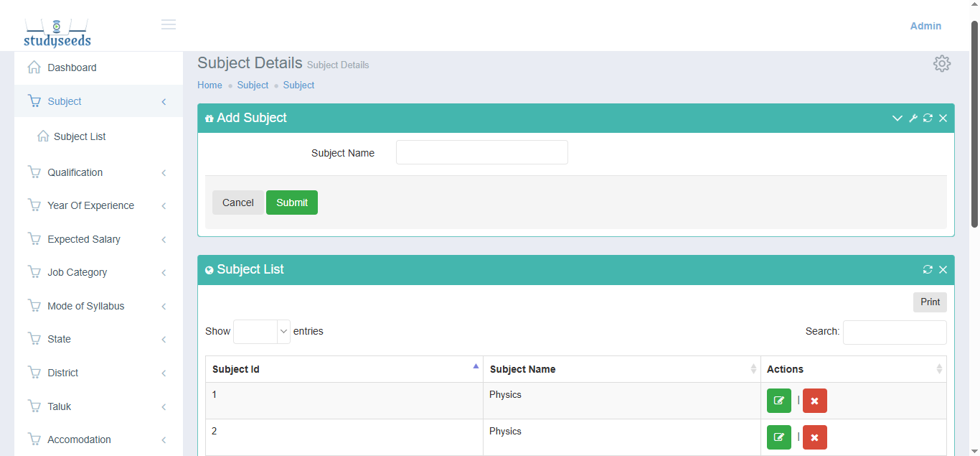Click the studyseeds logo
980x456 pixels.
(57, 33)
